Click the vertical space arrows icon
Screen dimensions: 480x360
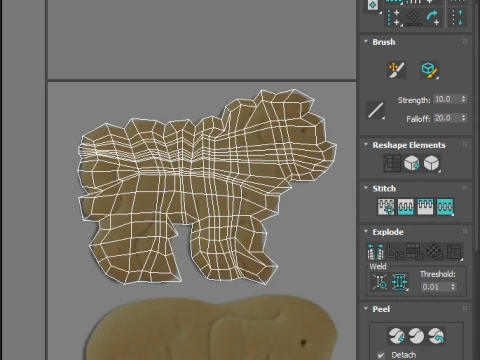pos(457,17)
